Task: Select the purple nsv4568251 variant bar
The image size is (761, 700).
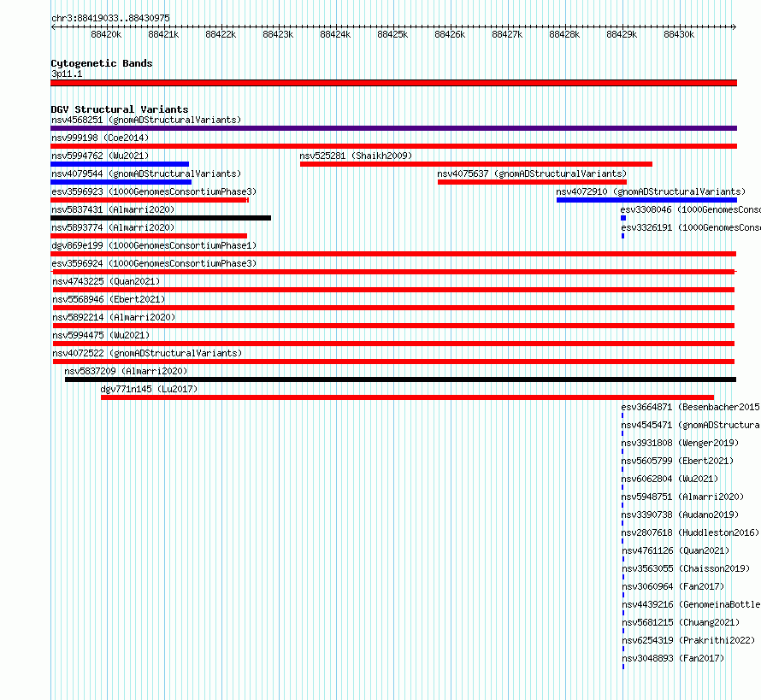Action: click(393, 128)
